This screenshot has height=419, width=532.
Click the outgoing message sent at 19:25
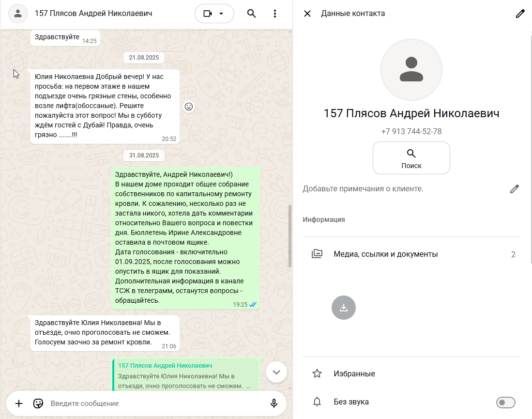[x=185, y=238]
